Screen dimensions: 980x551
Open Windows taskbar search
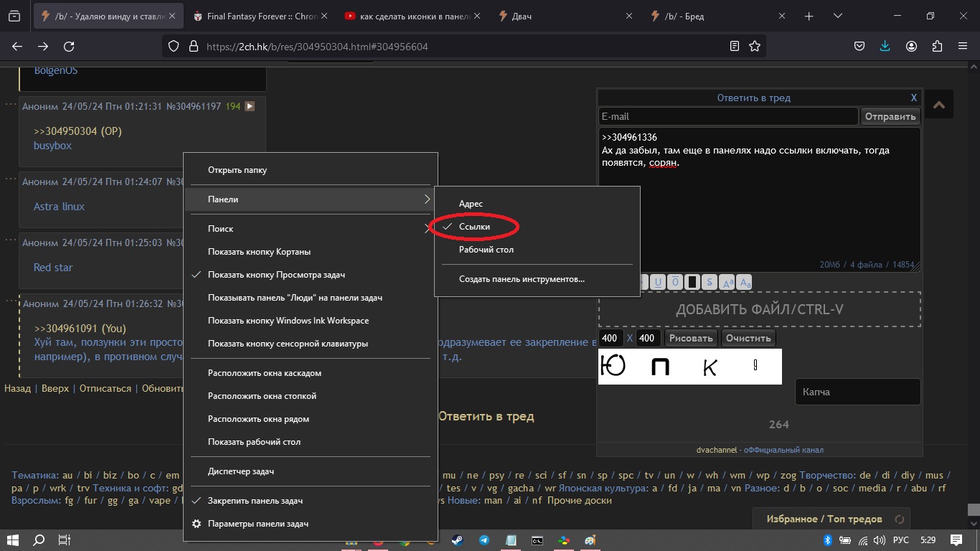click(39, 540)
